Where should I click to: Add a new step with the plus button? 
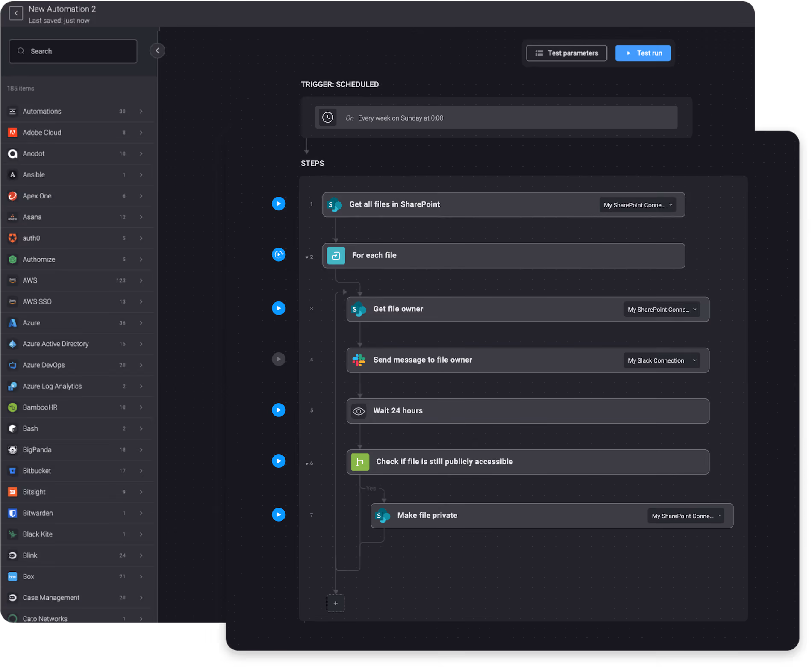pyautogui.click(x=335, y=603)
